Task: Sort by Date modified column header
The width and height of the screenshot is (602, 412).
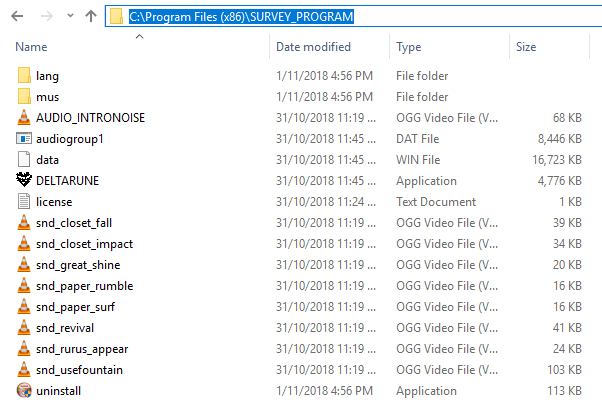Action: tap(313, 47)
